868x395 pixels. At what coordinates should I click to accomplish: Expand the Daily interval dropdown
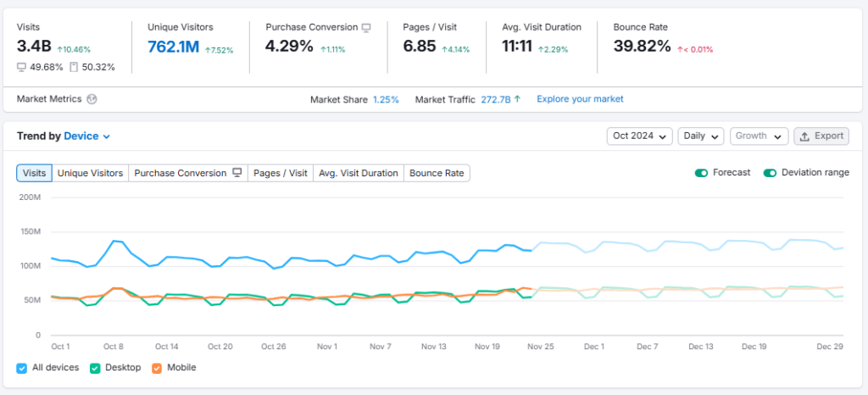pyautogui.click(x=700, y=136)
